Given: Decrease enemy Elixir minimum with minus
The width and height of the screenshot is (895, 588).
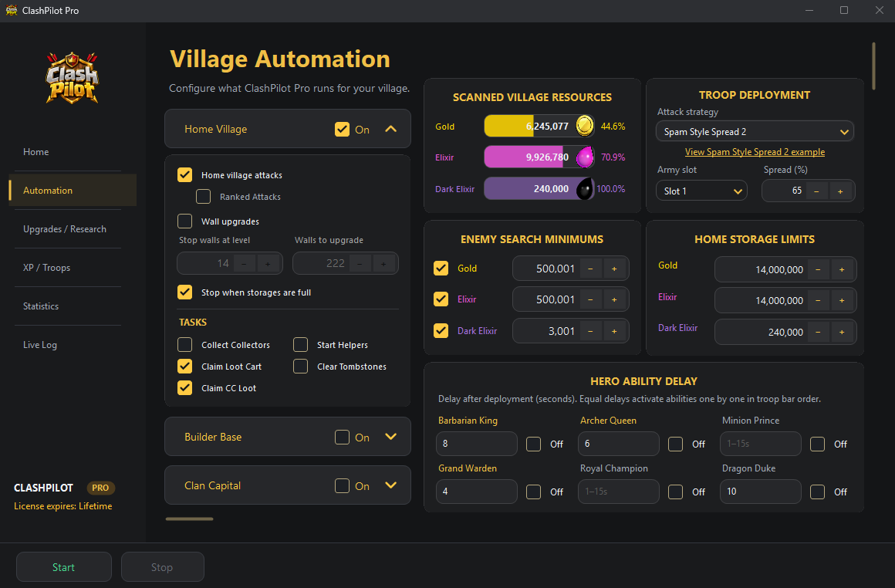Looking at the screenshot, I should click(590, 299).
